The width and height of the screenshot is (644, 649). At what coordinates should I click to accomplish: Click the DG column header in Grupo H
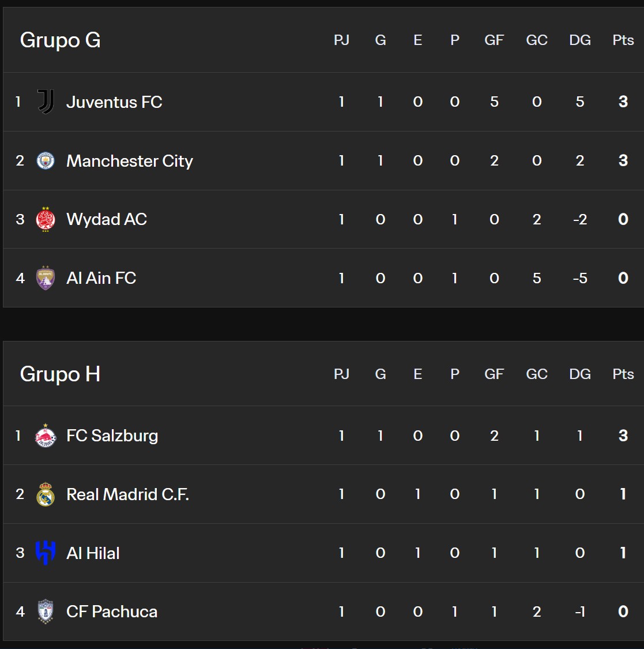pyautogui.click(x=579, y=374)
